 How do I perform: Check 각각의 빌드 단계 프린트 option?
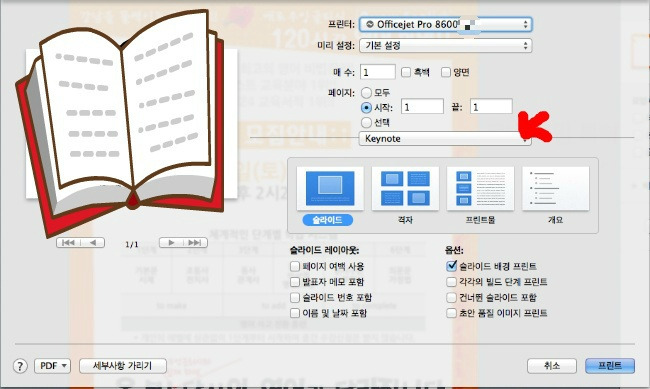tap(451, 282)
